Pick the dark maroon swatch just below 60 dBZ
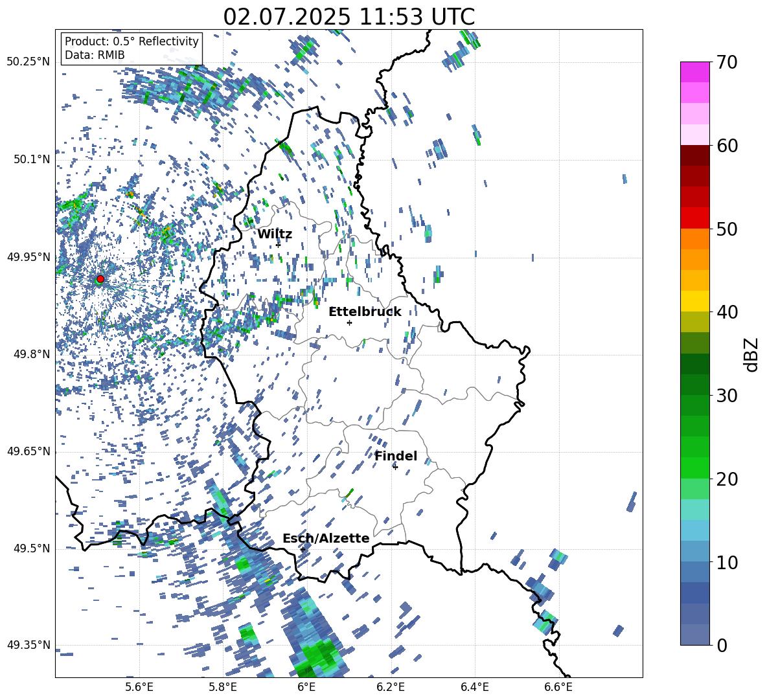Viewport: 767px width, 700px height. click(x=694, y=155)
